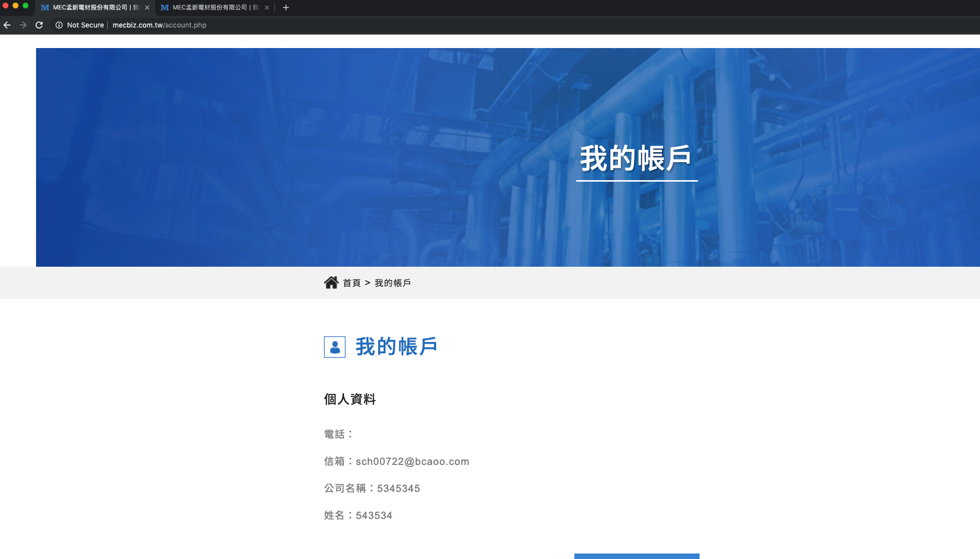Switch to the second MEC孟新電材 tab

pyautogui.click(x=214, y=8)
